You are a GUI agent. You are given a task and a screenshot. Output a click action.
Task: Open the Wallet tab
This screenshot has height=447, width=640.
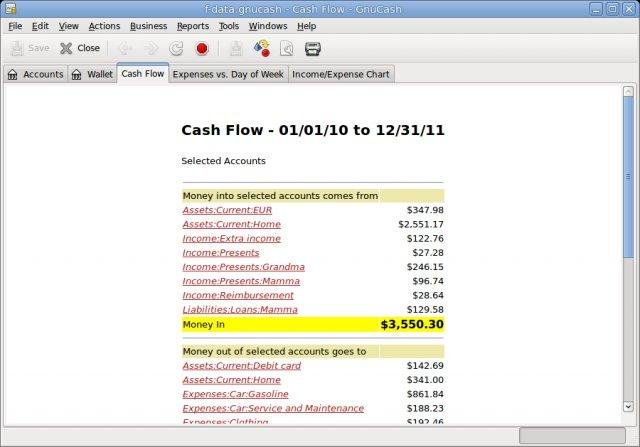(x=92, y=74)
